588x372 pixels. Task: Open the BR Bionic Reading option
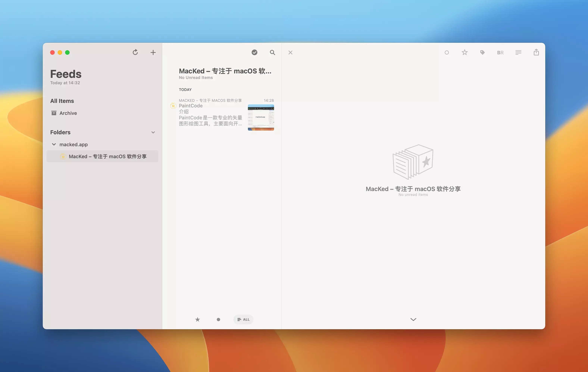[500, 52]
